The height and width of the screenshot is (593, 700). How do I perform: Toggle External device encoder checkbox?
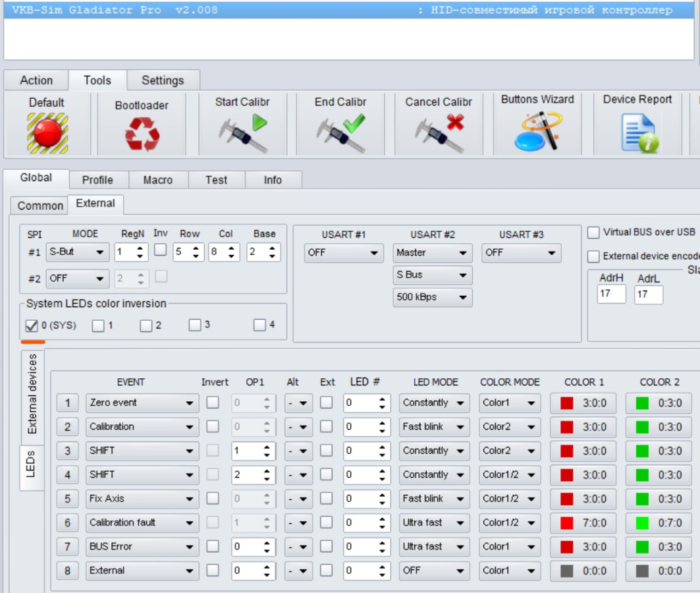[x=593, y=256]
